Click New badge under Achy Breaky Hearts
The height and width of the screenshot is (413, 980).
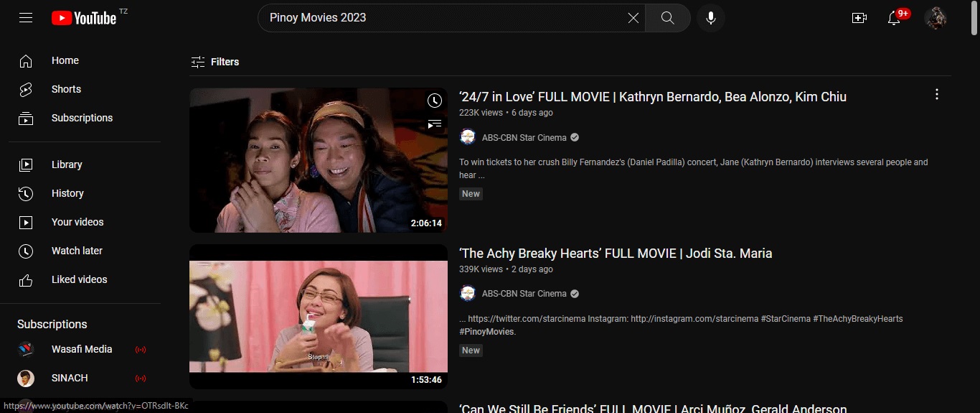(x=471, y=351)
